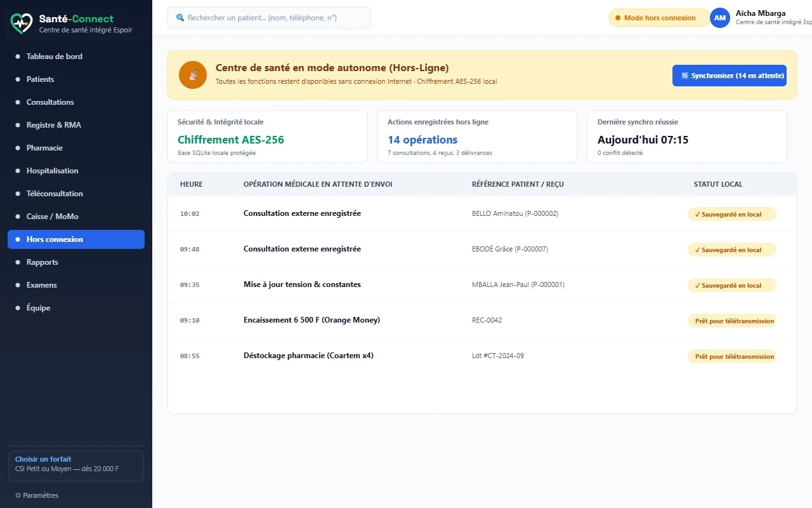Select the BELLO Aminatou (P-000002) reference
812x508 pixels.
pos(515,213)
